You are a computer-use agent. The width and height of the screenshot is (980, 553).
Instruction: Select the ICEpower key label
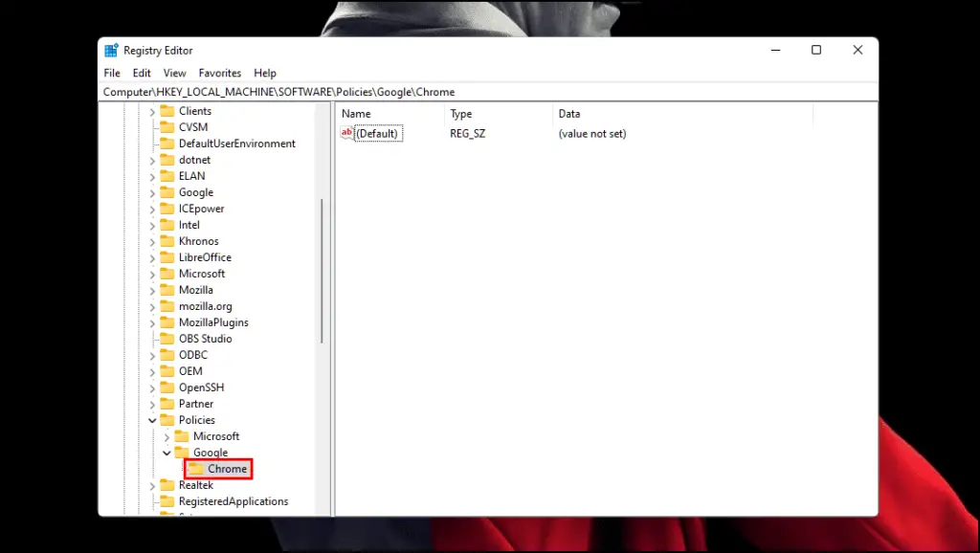tap(201, 209)
